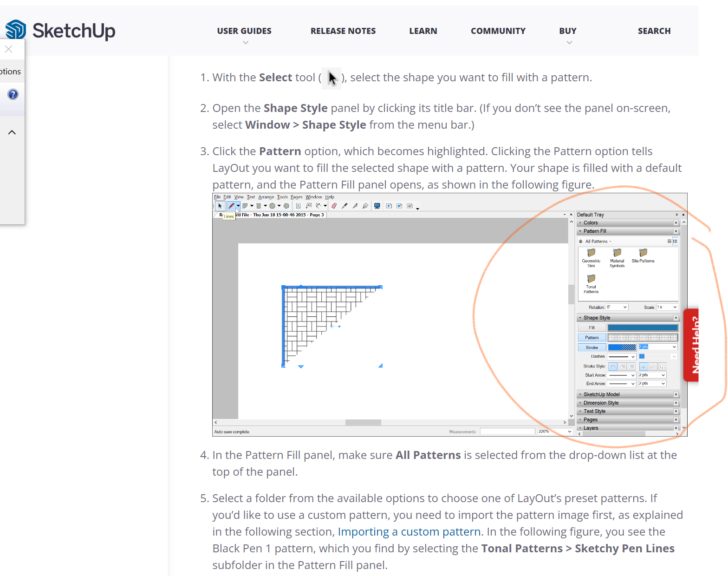728x576 pixels.
Task: Choose the first Stroke Style end cap option
Action: tap(643, 367)
